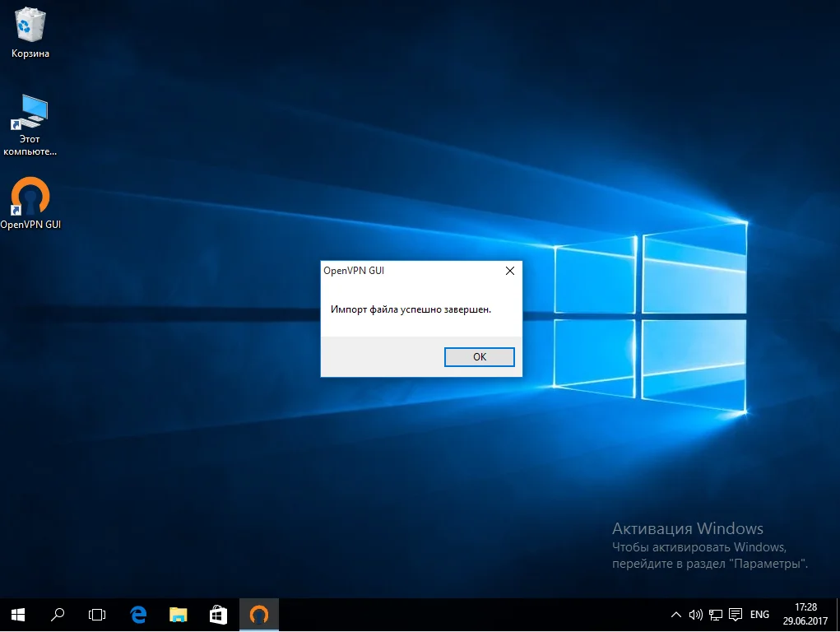Launch Microsoft Edge from the taskbar
This screenshot has height=632, width=840.
click(138, 614)
